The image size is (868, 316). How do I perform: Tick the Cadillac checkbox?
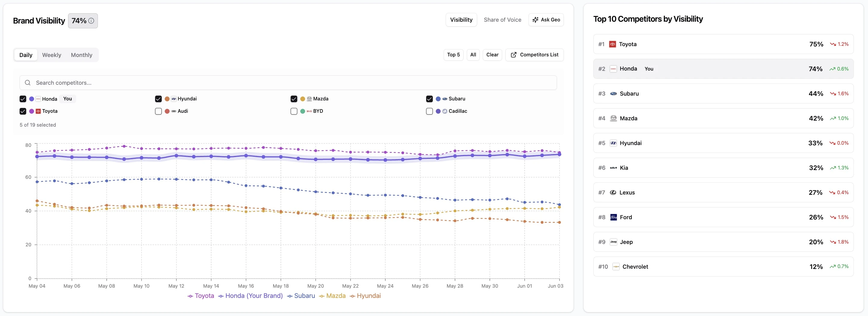(x=429, y=111)
